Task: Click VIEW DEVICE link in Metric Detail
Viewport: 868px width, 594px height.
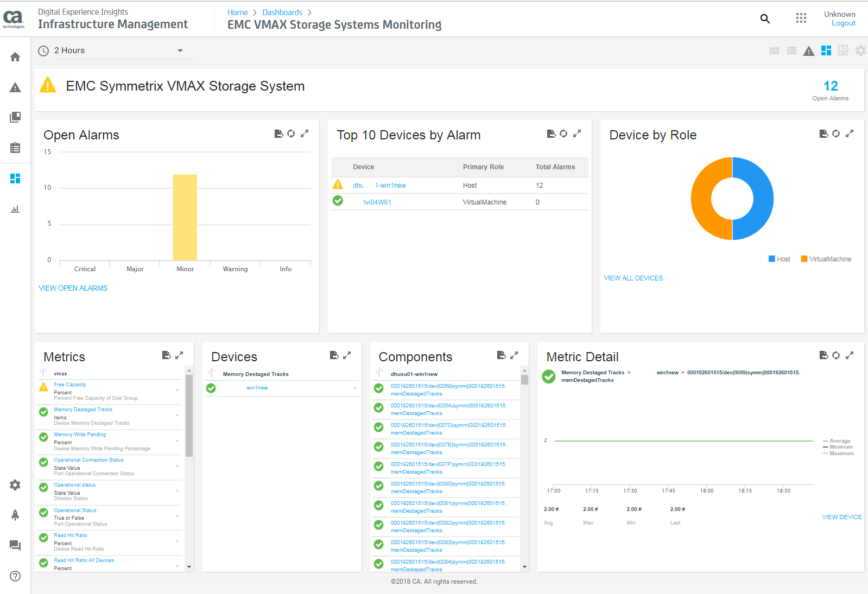Action: point(841,517)
